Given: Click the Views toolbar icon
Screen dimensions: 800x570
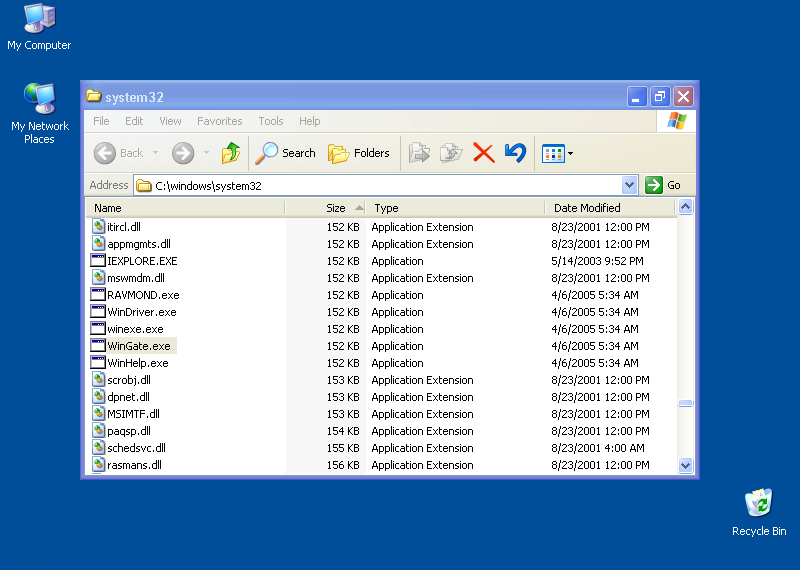Looking at the screenshot, I should [553, 153].
